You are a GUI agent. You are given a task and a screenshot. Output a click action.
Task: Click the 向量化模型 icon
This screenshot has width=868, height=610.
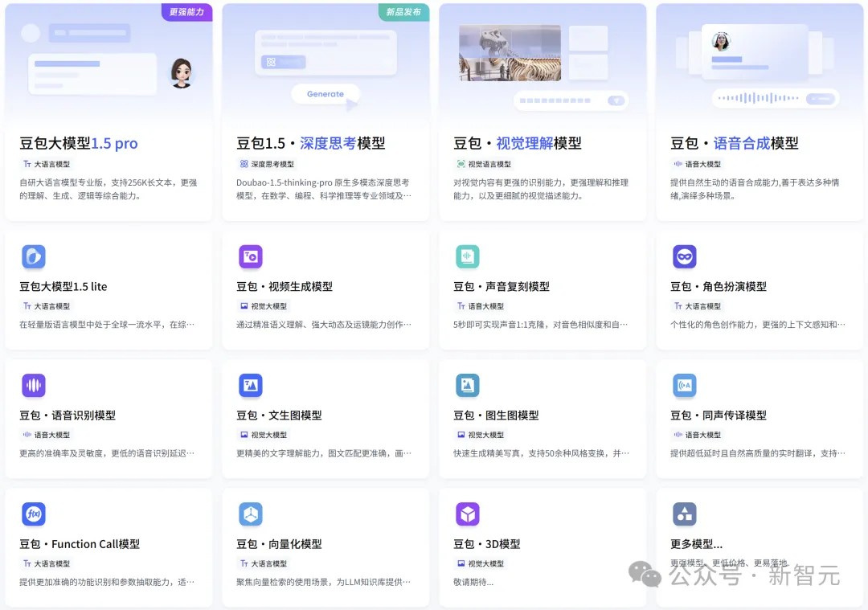[x=251, y=514]
